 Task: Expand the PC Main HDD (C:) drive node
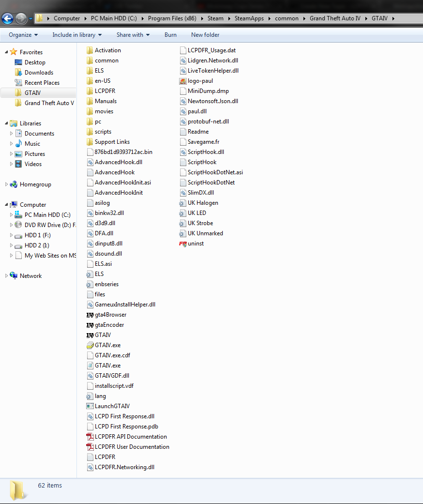click(x=11, y=214)
